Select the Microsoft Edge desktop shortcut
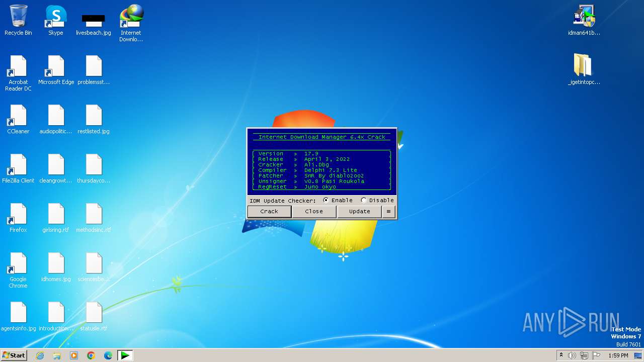 (x=56, y=70)
